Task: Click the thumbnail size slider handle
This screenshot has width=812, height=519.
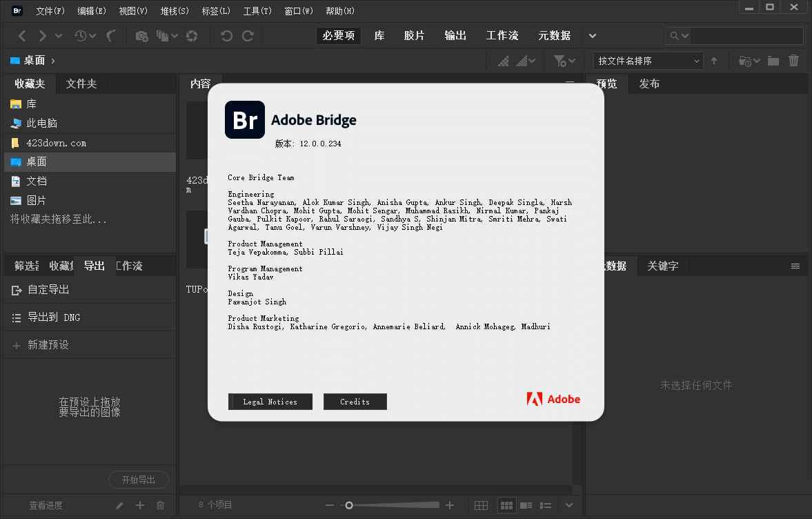Action: pos(350,505)
